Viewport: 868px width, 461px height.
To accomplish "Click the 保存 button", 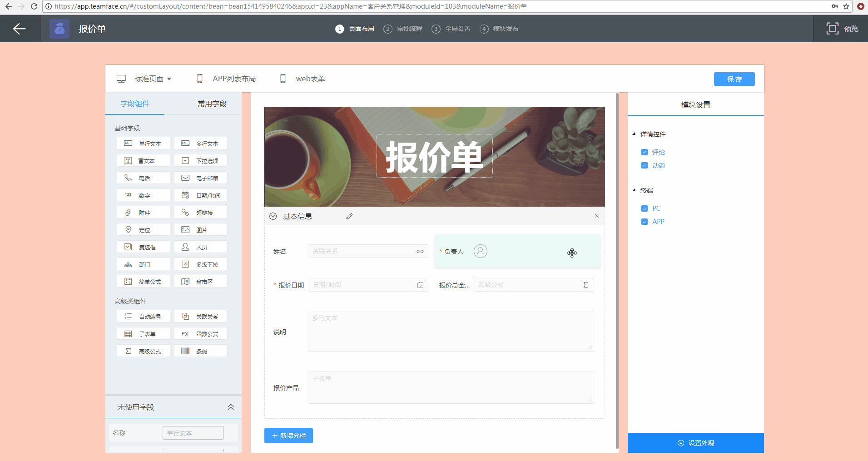I will pos(734,79).
